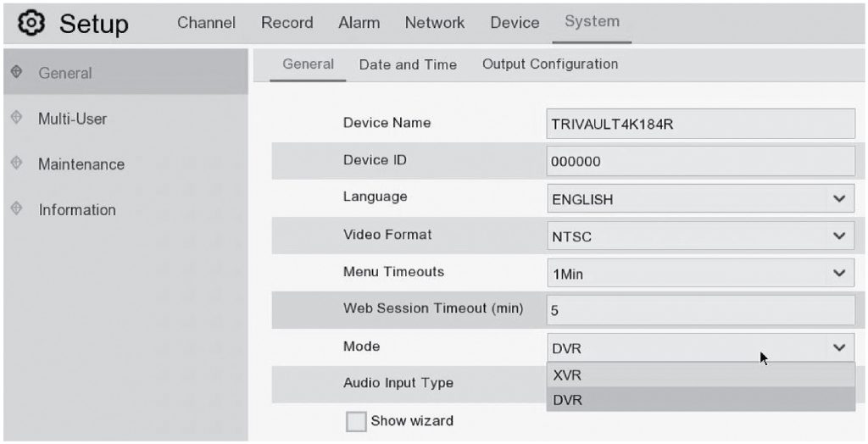Screen dimensions: 868x444
Task: Click the Device Name input field
Action: tap(701, 124)
